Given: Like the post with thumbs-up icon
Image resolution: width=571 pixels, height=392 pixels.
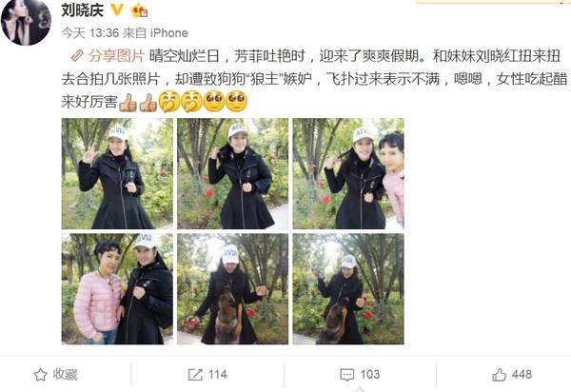Looking at the screenshot, I should point(499,375).
